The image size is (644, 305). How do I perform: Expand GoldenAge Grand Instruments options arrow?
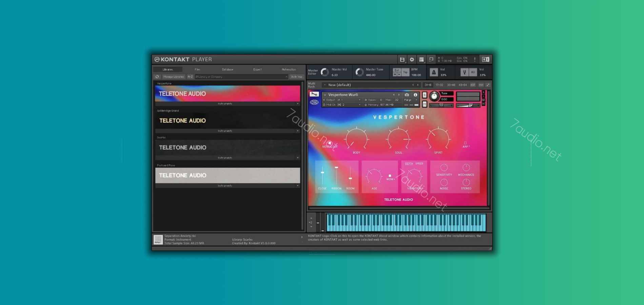pyautogui.click(x=298, y=131)
